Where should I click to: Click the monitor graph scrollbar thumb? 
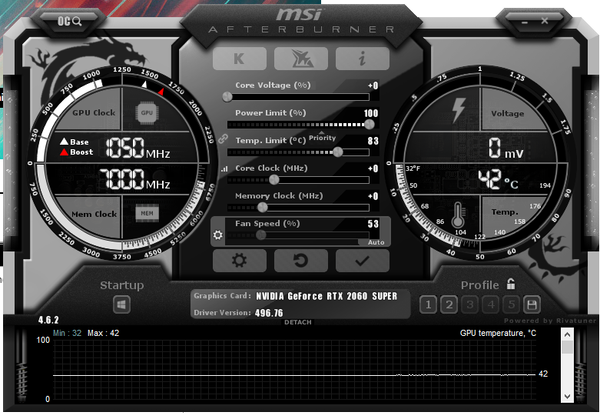567,347
